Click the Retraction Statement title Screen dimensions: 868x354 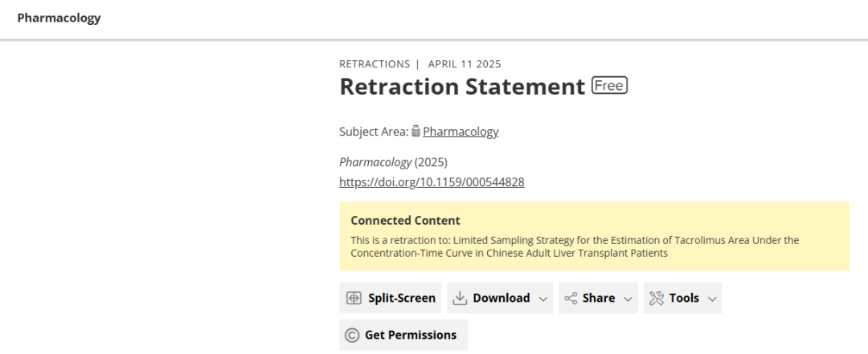(x=462, y=86)
